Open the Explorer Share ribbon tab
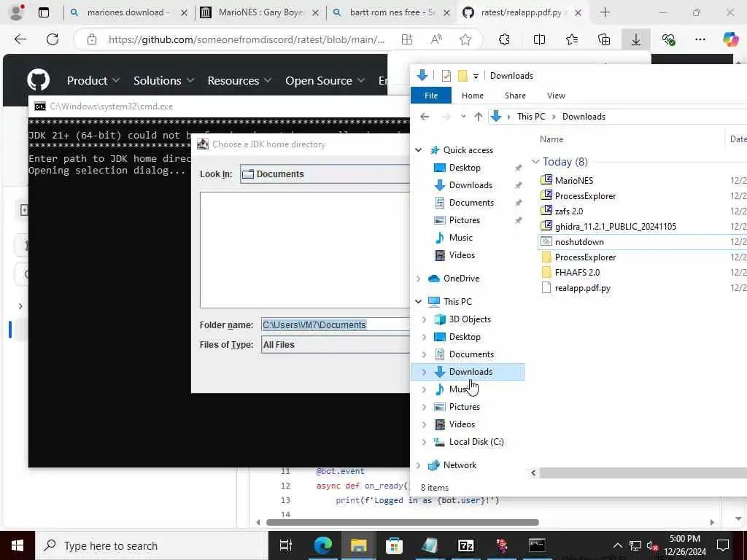 tap(515, 96)
